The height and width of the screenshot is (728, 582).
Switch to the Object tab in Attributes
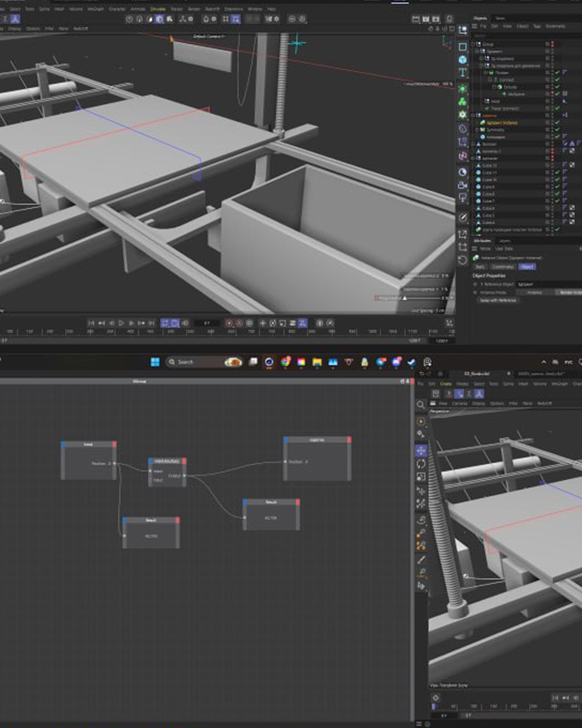coord(526,267)
